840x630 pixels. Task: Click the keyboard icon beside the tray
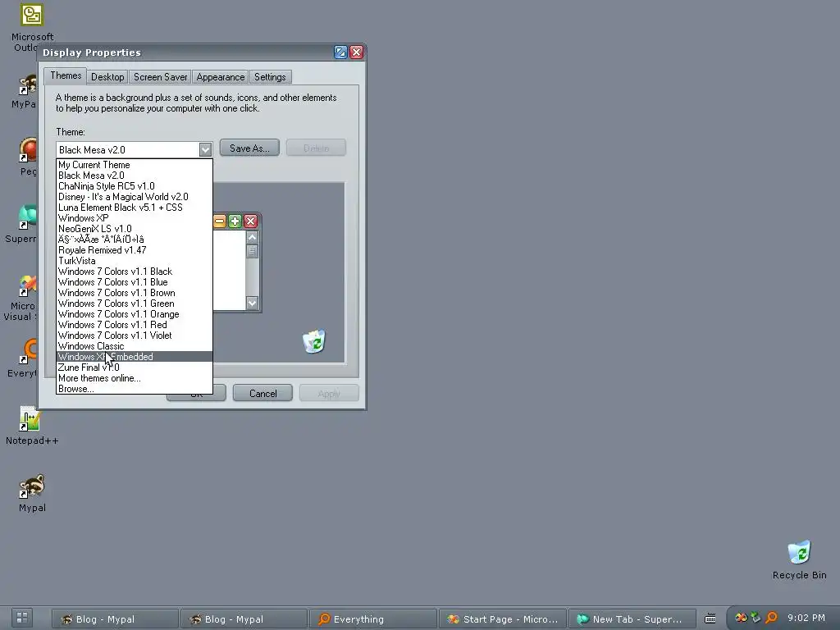click(x=710, y=619)
